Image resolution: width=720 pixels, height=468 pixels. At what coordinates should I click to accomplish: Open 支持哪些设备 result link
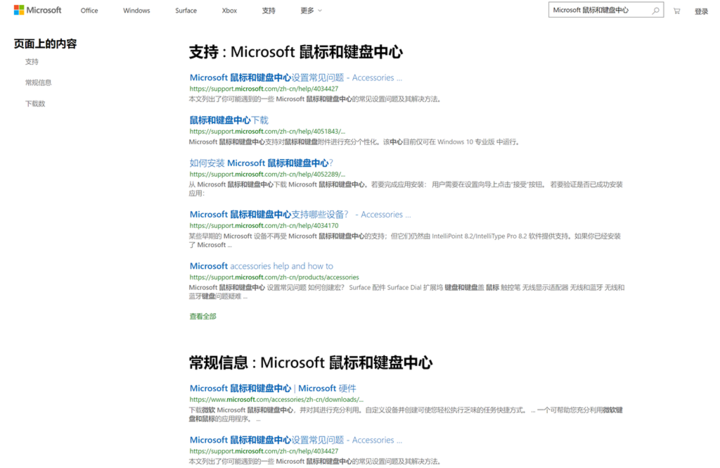tap(300, 214)
